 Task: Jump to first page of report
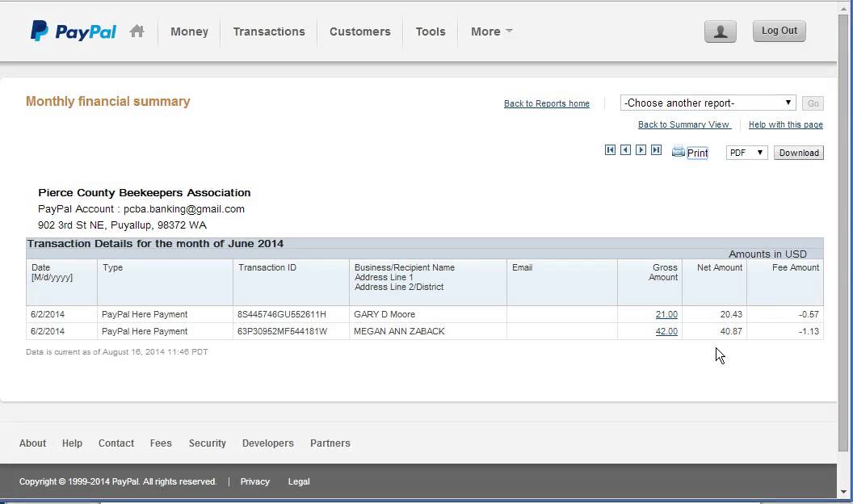pyautogui.click(x=611, y=150)
